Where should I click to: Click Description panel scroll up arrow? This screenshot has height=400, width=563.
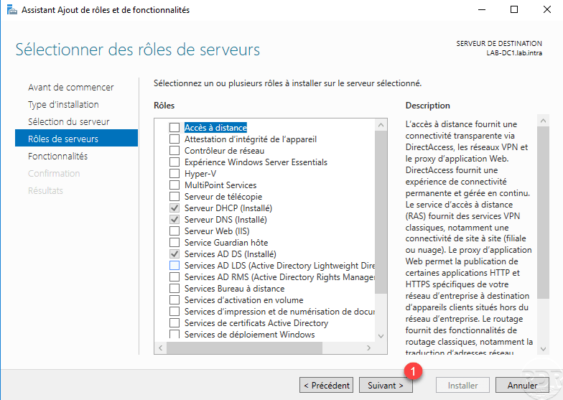tap(543, 121)
